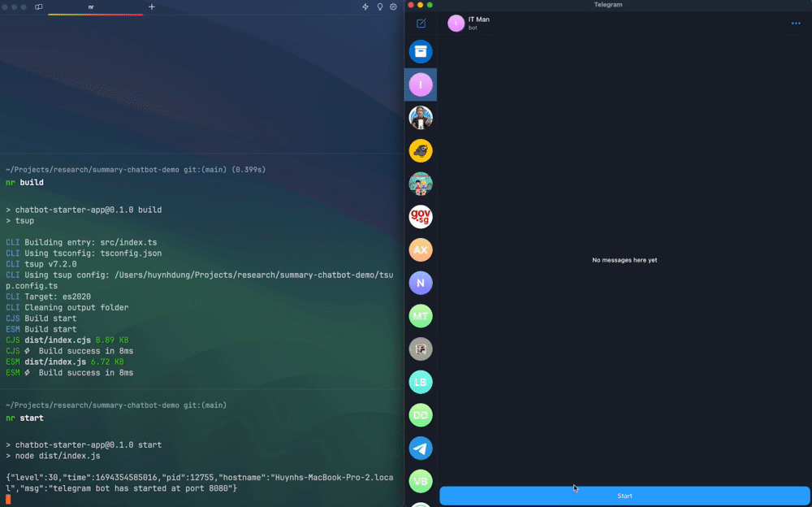Add a new terminal tab
812x507 pixels.
pyautogui.click(x=152, y=6)
